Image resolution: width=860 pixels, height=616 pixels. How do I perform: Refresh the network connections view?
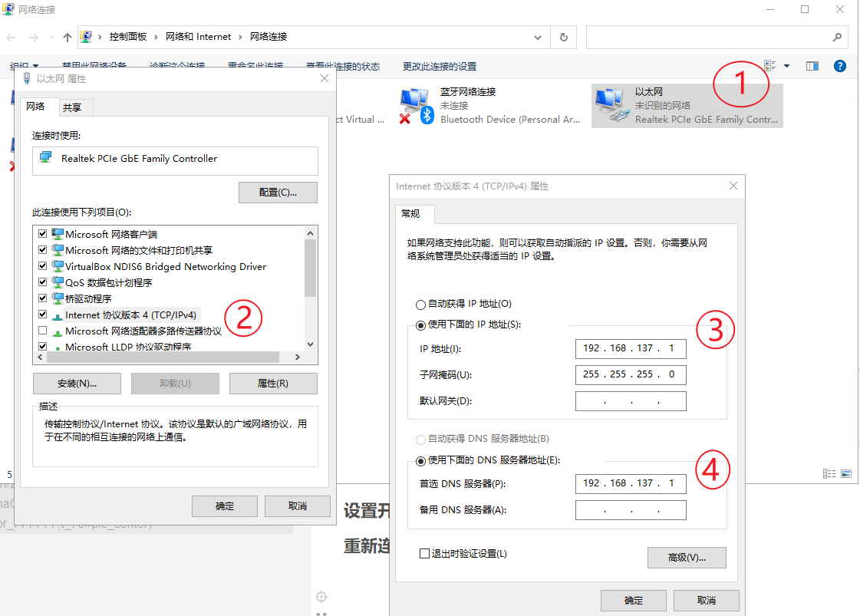(563, 36)
